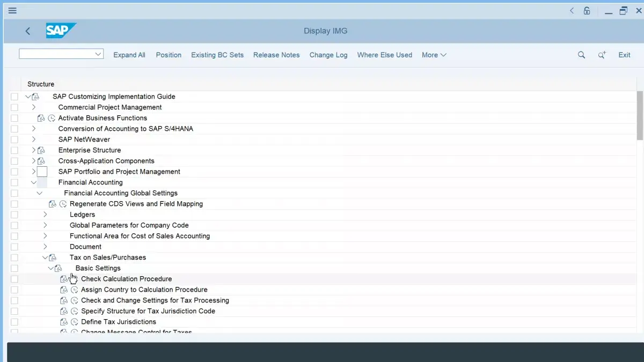Click documentation icon for Check and Change Settings for Tax Processing
The width and height of the screenshot is (644, 362).
(64, 300)
